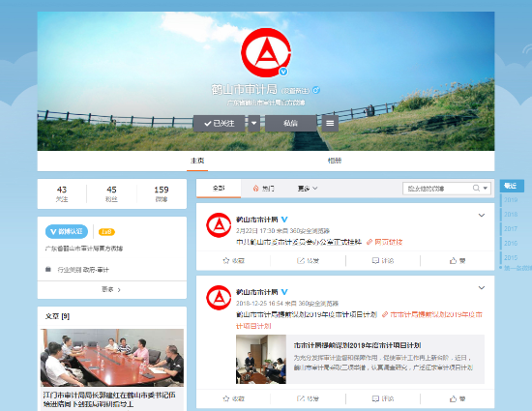Click the second post's author name text
Viewport: 532px width, 411px height.
click(257, 292)
